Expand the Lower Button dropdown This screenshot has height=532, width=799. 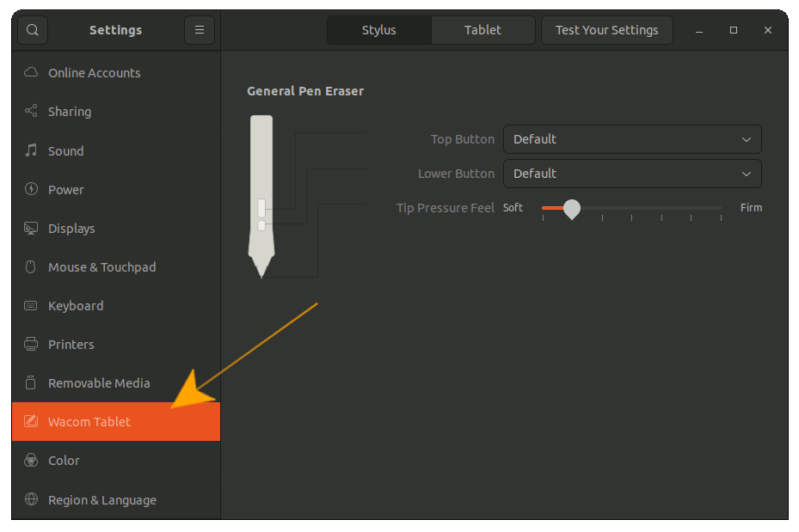[632, 174]
